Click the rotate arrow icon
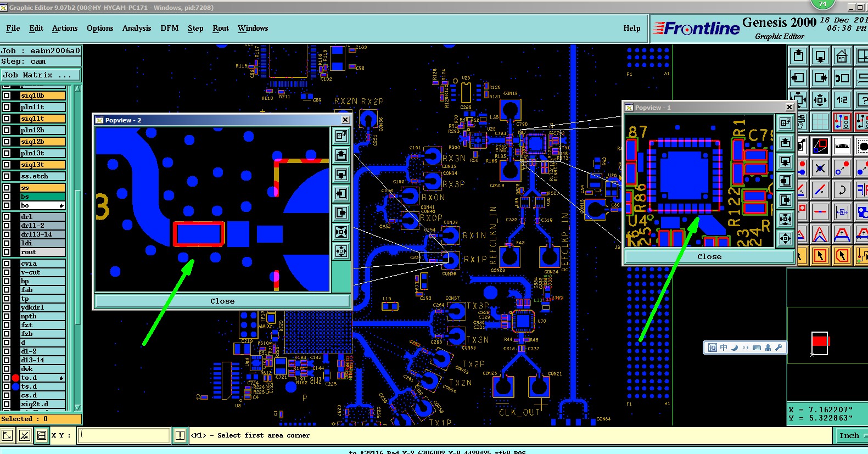 pos(842,190)
